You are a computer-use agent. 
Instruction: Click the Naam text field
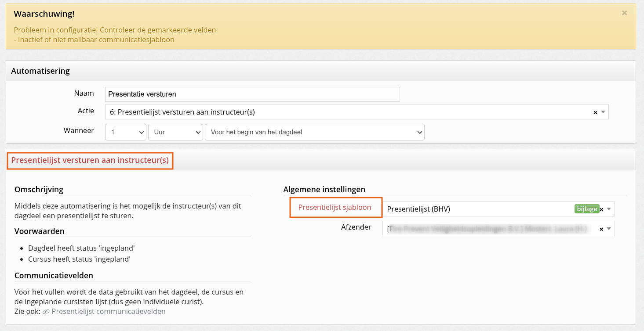click(x=252, y=94)
